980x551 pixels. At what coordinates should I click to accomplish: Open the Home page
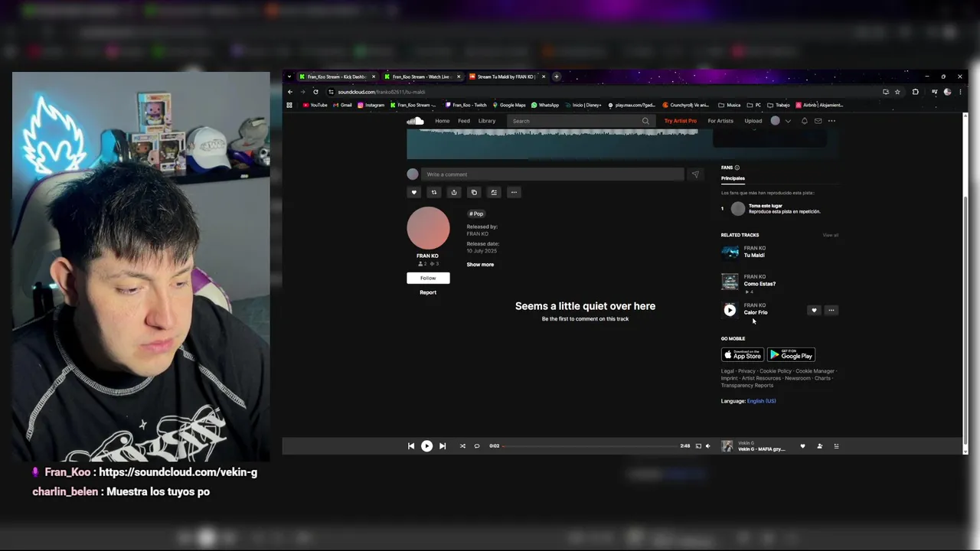(443, 121)
